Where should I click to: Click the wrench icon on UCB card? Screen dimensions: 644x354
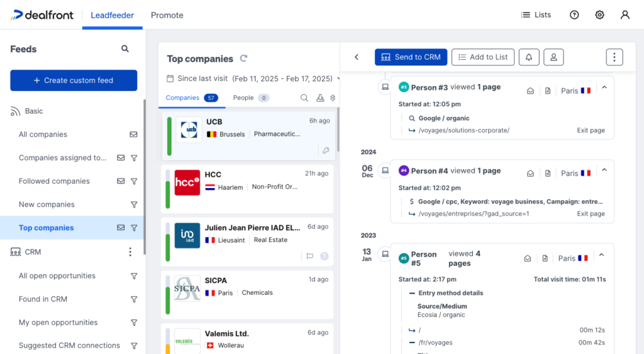(x=326, y=150)
